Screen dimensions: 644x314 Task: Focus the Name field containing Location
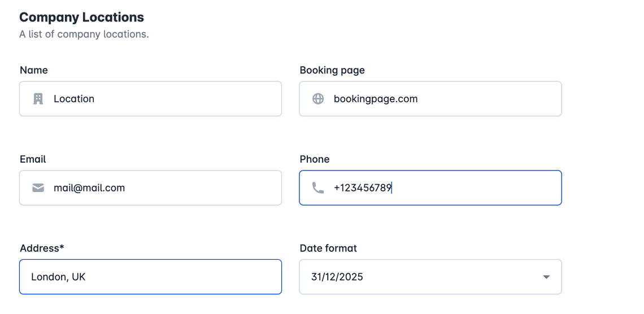150,99
